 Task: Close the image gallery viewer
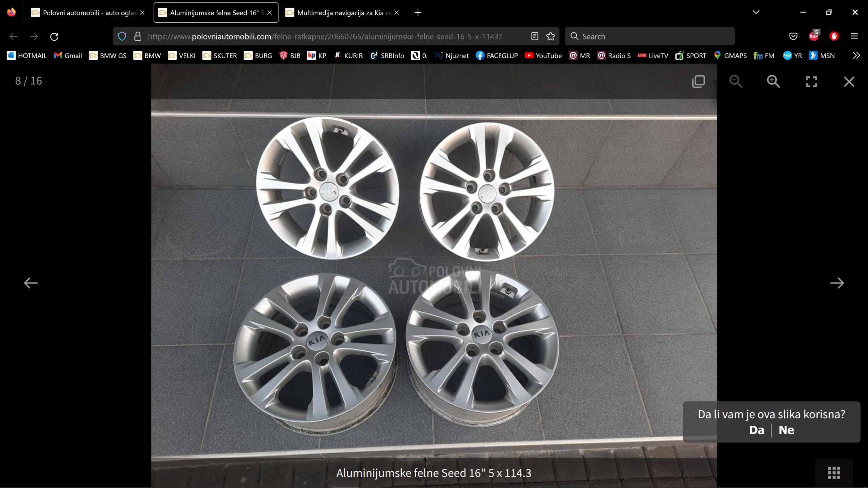coord(849,82)
